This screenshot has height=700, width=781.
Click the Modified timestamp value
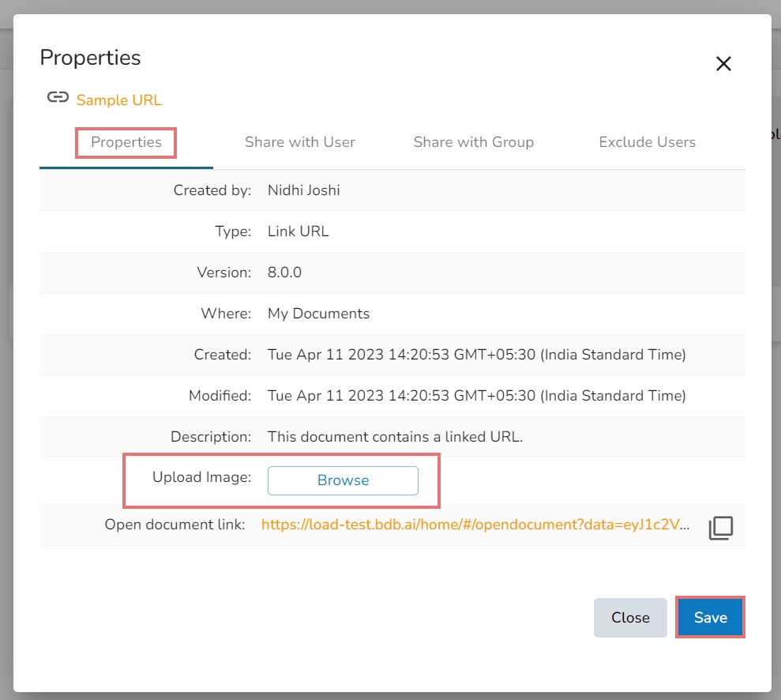click(x=476, y=396)
